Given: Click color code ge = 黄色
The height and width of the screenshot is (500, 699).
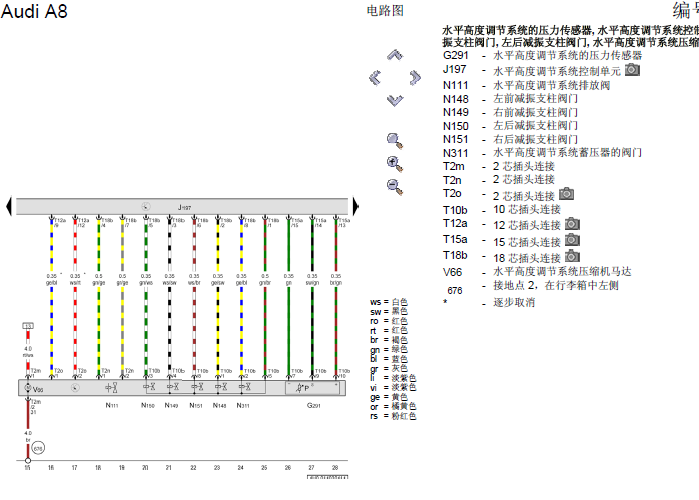Looking at the screenshot, I should click(x=389, y=397).
